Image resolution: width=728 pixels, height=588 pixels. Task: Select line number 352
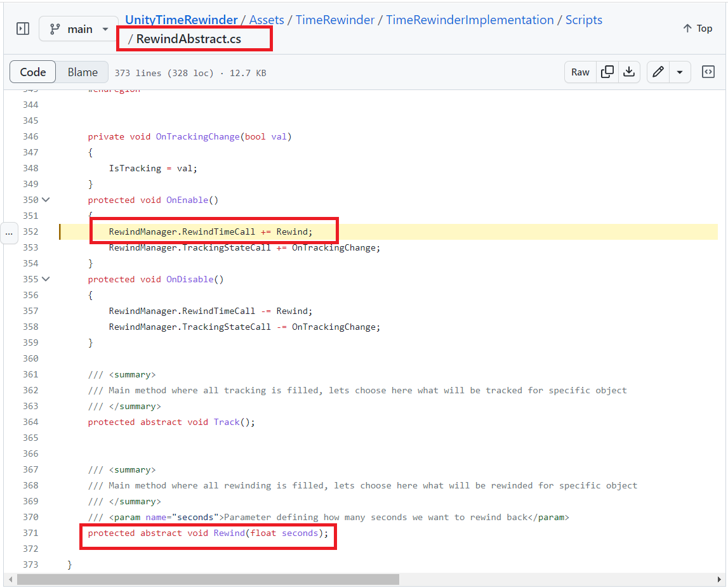tap(30, 232)
